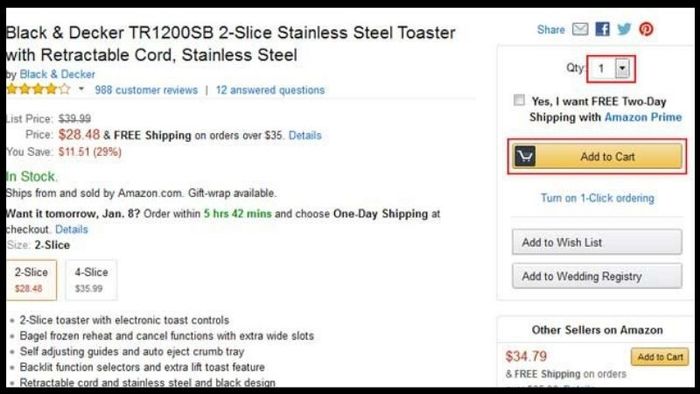Turn on 1-Click ordering
This screenshot has width=700, height=394.
coord(597,198)
